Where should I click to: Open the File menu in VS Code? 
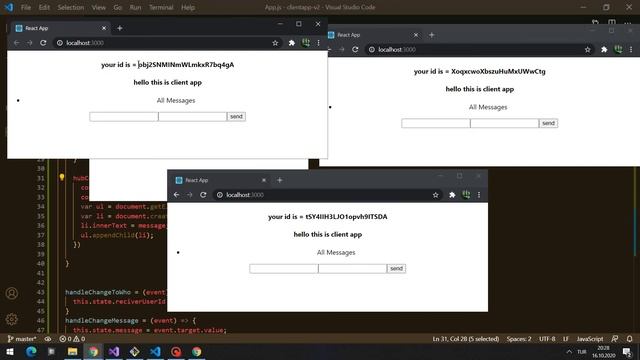coord(26,7)
